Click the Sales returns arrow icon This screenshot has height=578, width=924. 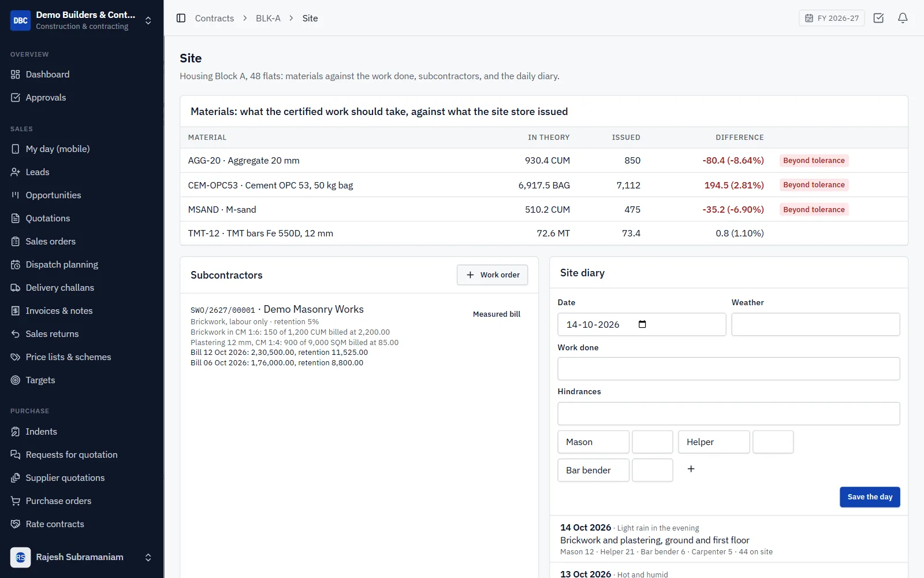(16, 334)
